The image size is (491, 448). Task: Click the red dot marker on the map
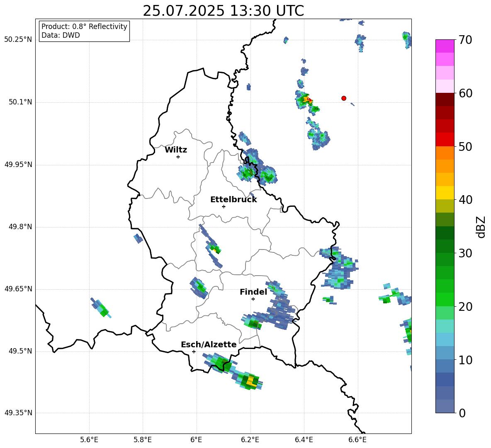344,98
